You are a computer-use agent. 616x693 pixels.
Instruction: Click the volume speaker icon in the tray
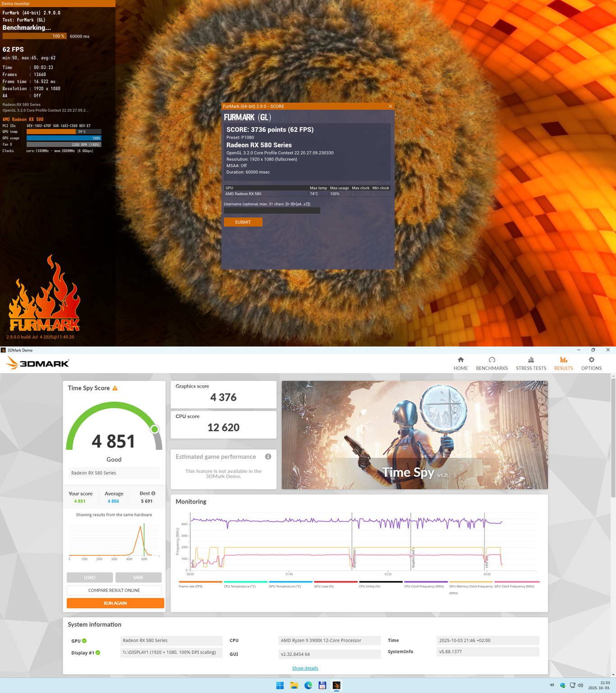tap(580, 685)
